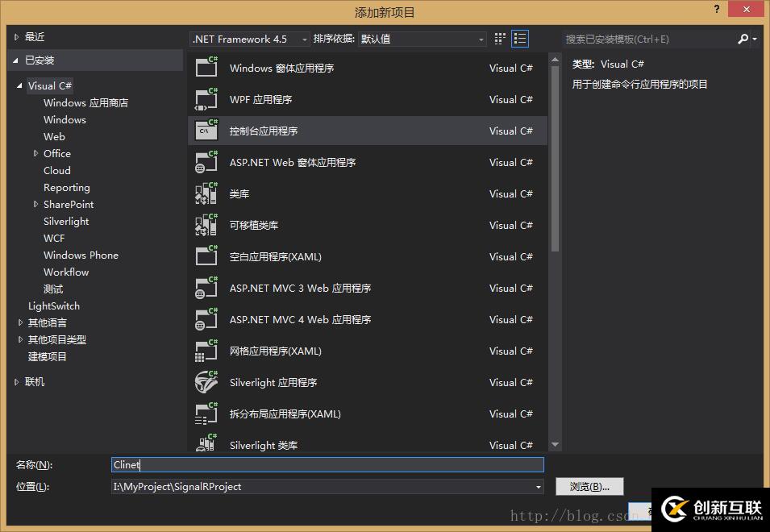Viewport: 770px width, 532px height.
Task: Expand the SharePoint node
Action: point(35,204)
